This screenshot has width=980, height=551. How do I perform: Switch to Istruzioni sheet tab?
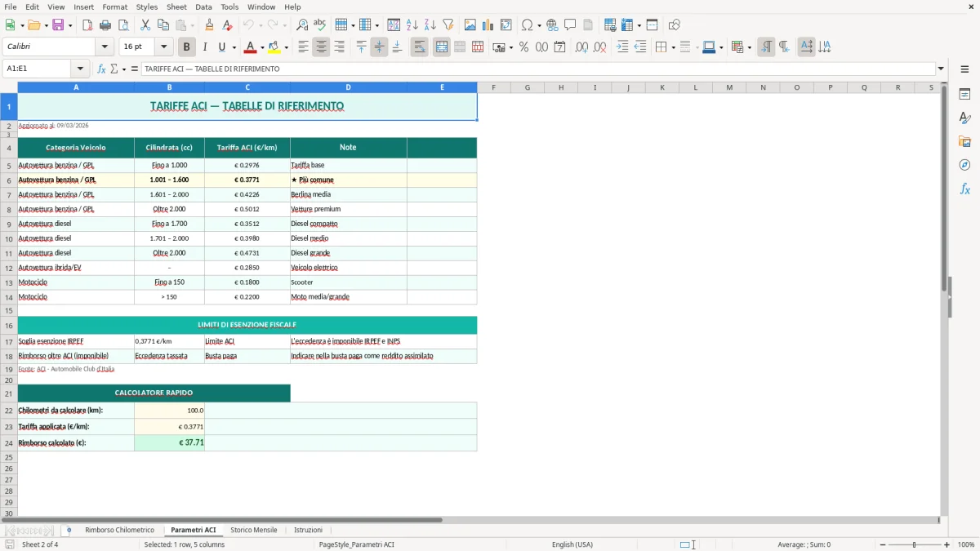pos(308,531)
